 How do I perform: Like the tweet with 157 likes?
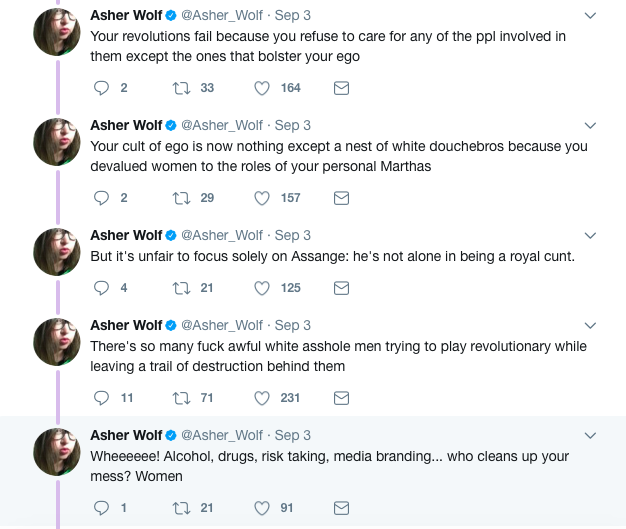click(262, 198)
